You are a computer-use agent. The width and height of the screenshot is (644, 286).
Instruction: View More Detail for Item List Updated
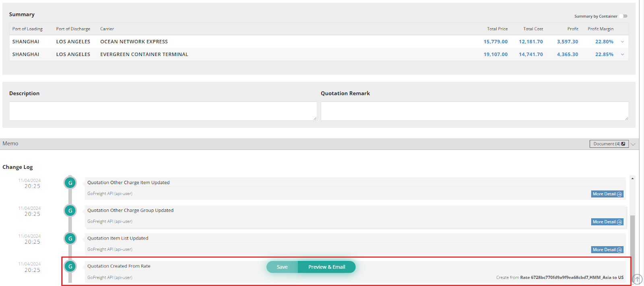(607, 250)
